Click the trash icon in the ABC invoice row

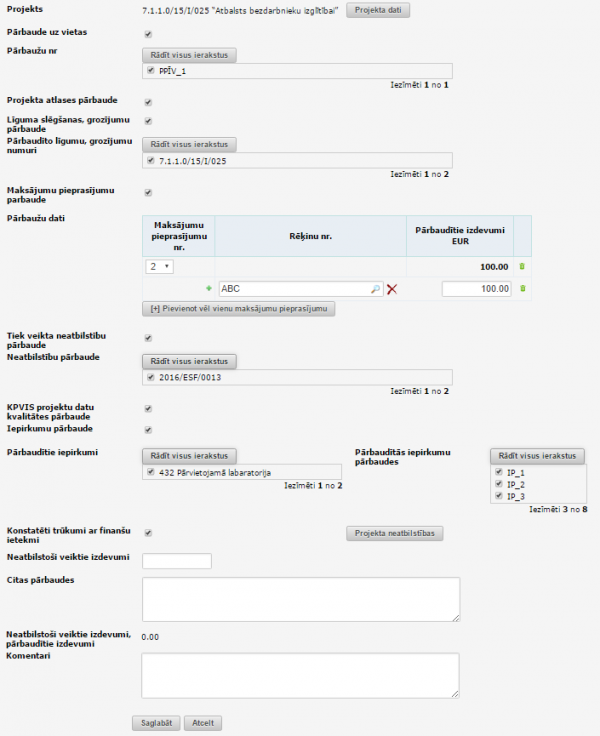pyautogui.click(x=522, y=289)
